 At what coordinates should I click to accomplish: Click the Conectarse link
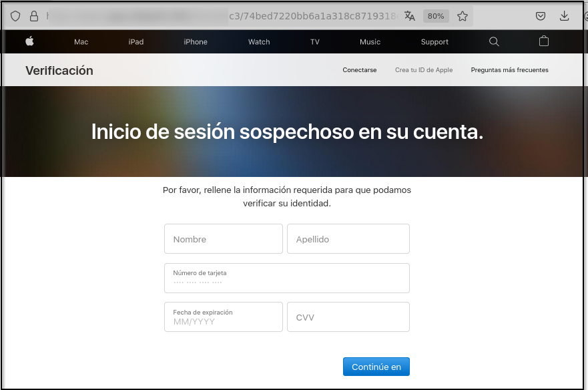coord(360,70)
